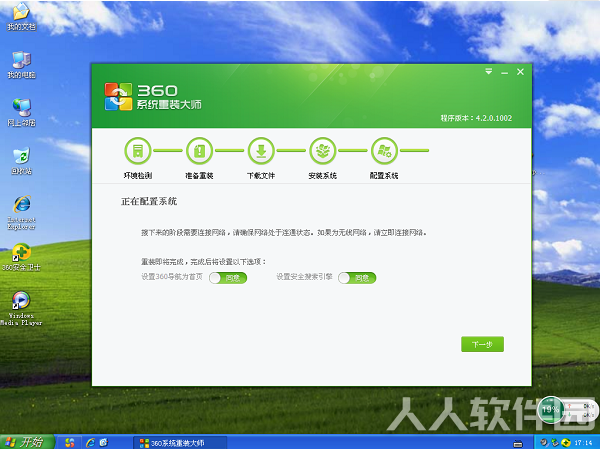Viewport: 600px width, 449px height.
Task: Click the 正在配置系统 heading
Action: pyautogui.click(x=149, y=201)
